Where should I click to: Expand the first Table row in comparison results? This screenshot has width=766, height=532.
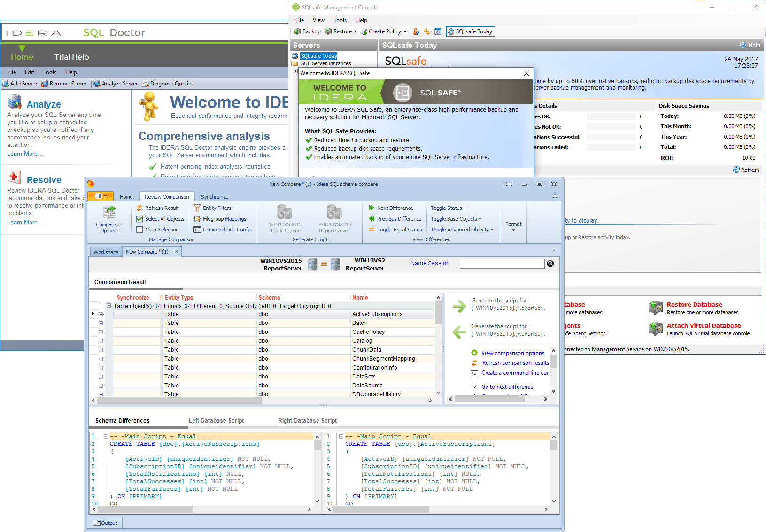[100, 314]
